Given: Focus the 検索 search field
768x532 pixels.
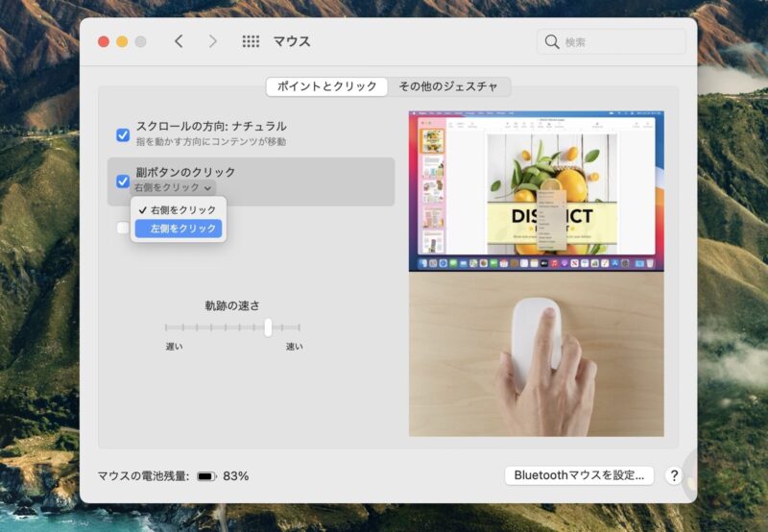Looking at the screenshot, I should click(612, 42).
